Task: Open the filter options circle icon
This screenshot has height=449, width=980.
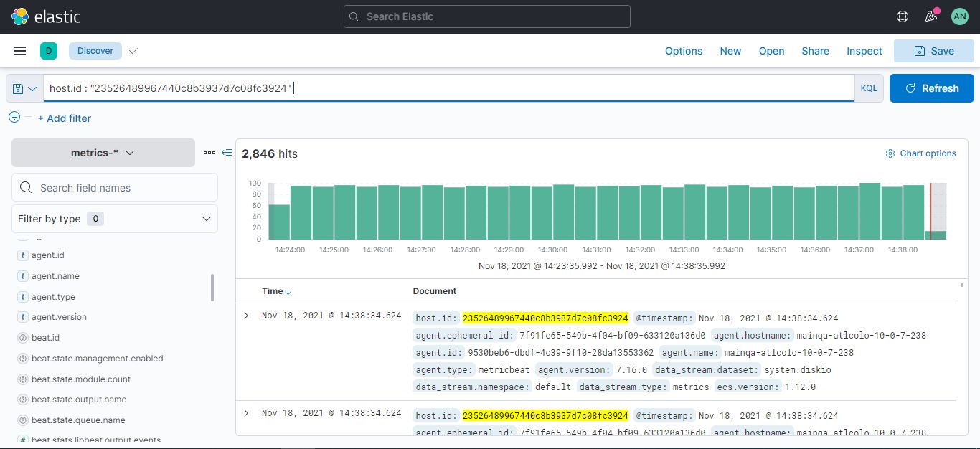Action: [x=14, y=117]
